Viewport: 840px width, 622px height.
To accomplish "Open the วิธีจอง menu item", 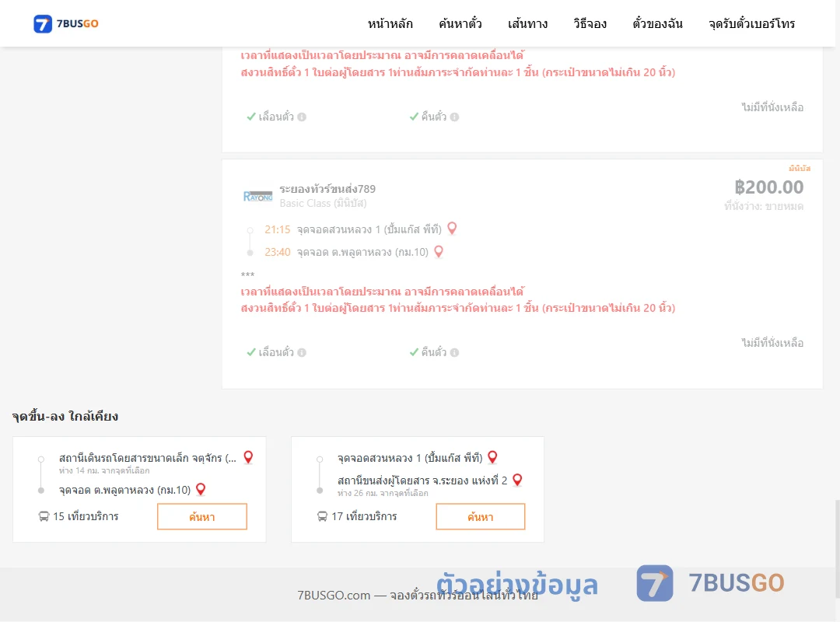I will click(x=590, y=23).
